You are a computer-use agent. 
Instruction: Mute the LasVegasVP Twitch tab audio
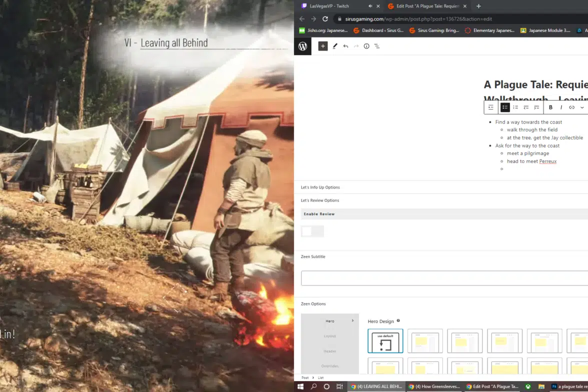(370, 6)
